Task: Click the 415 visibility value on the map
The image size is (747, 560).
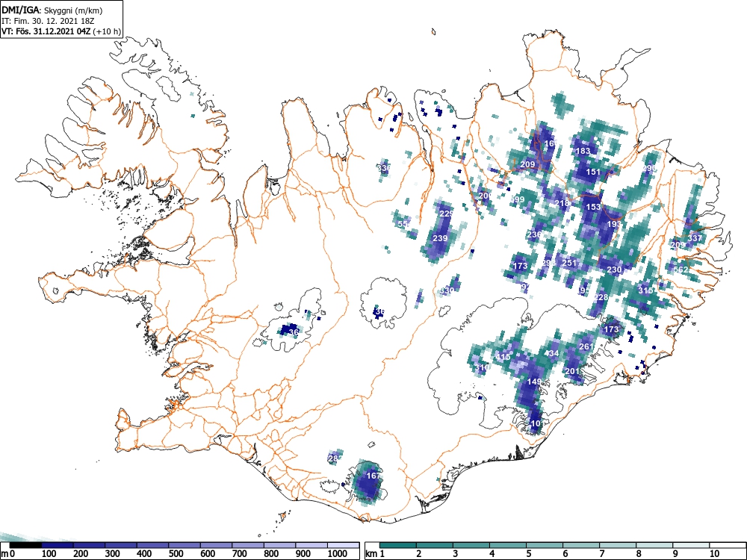Action: (x=503, y=357)
